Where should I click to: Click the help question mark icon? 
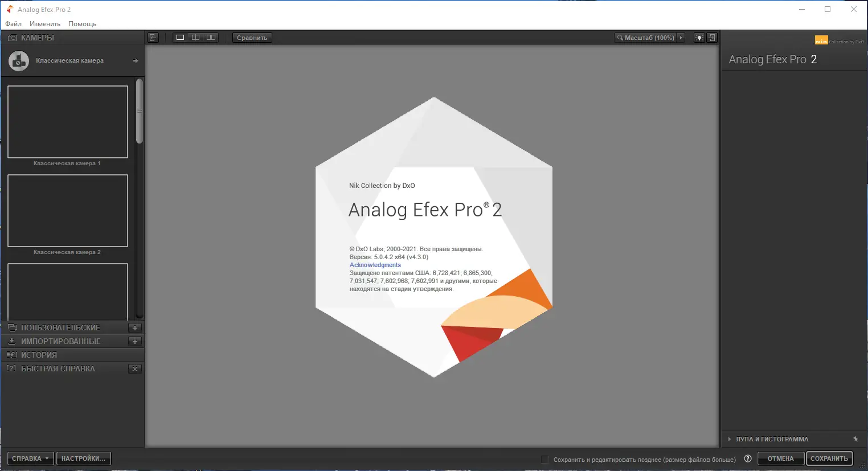tap(748, 458)
